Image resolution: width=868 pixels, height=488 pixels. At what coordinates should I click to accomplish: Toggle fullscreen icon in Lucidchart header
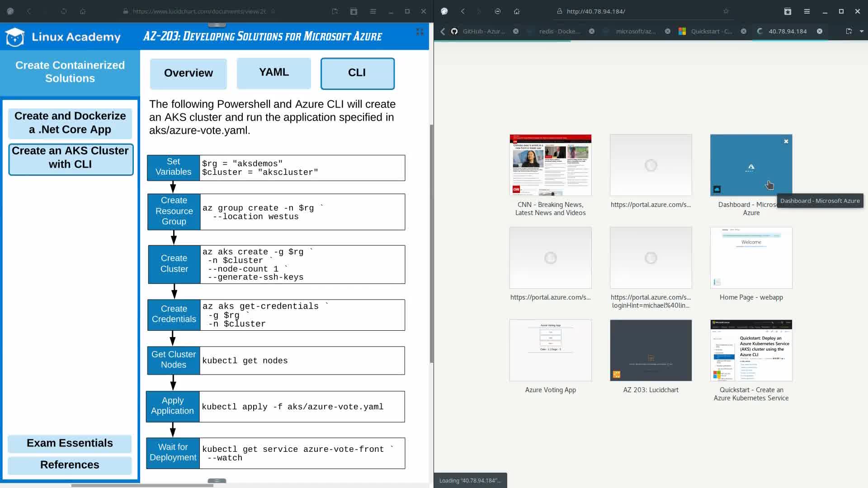(x=420, y=32)
